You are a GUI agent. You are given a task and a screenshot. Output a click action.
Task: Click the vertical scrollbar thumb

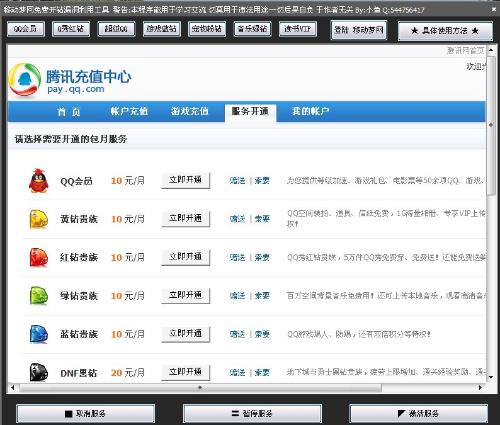[x=491, y=125]
